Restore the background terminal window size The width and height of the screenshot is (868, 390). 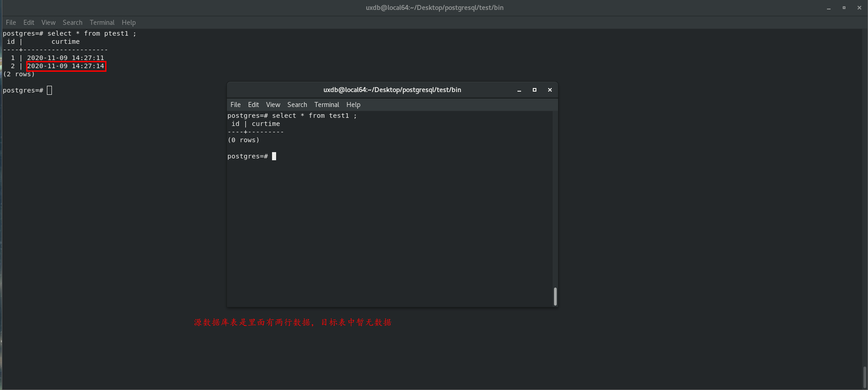click(x=844, y=8)
